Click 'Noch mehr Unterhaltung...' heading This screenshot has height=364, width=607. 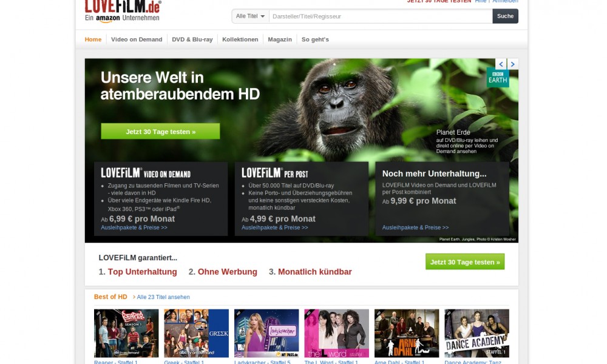point(435,174)
